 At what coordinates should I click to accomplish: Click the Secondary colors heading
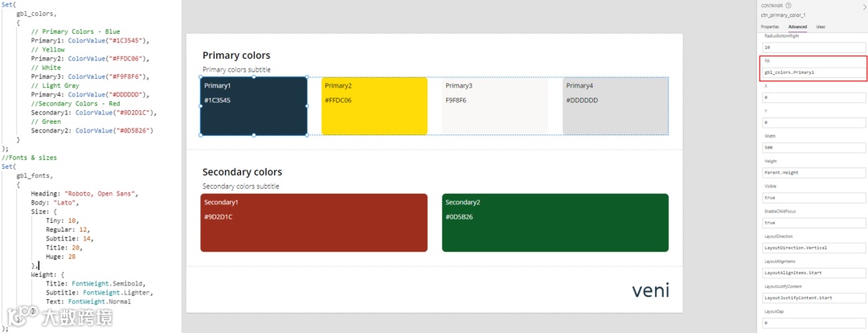(243, 172)
